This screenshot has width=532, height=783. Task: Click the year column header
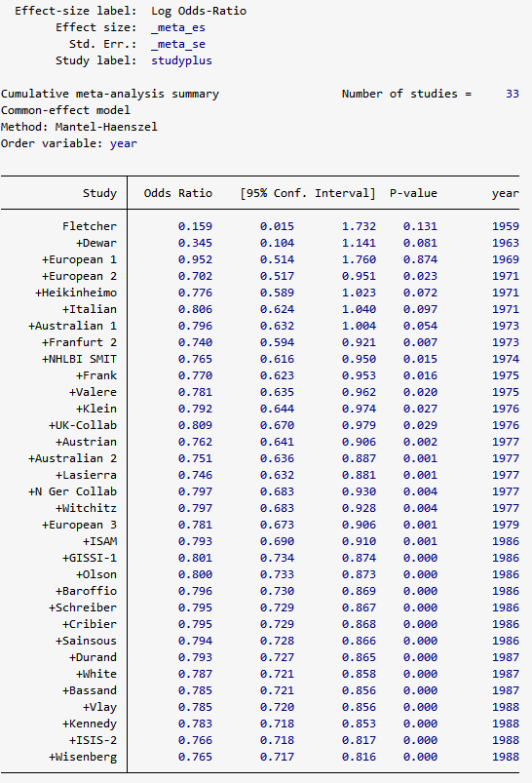pyautogui.click(x=506, y=194)
